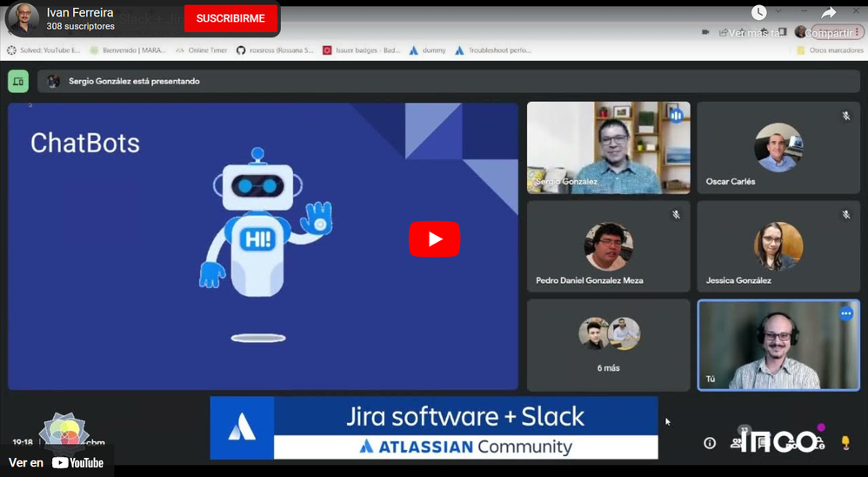
Task: Open the Solved: YouTube E... bookmark
Action: (43, 50)
